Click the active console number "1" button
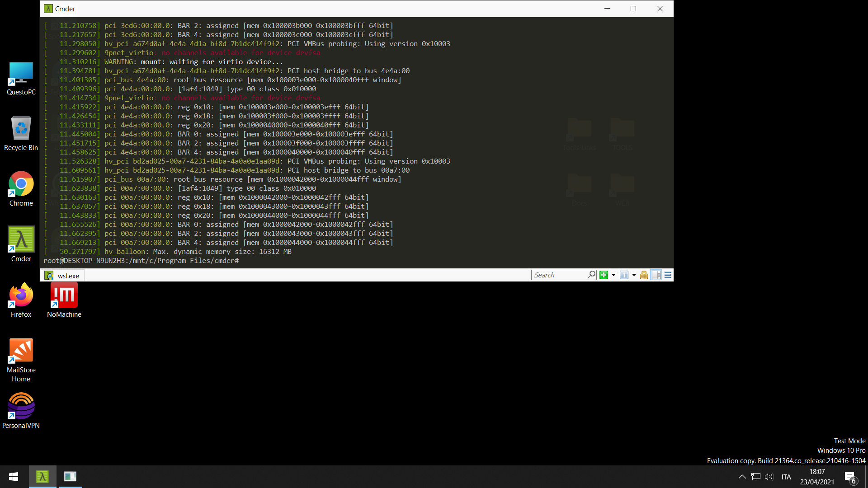This screenshot has width=868, height=488. [x=624, y=275]
